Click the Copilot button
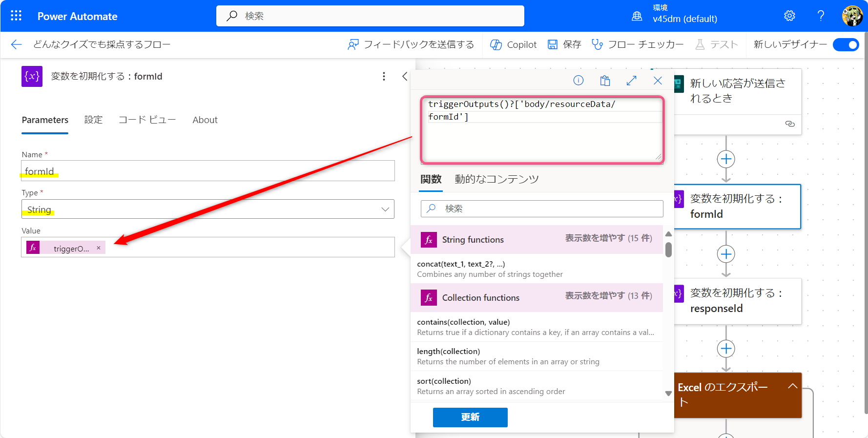 513,44
